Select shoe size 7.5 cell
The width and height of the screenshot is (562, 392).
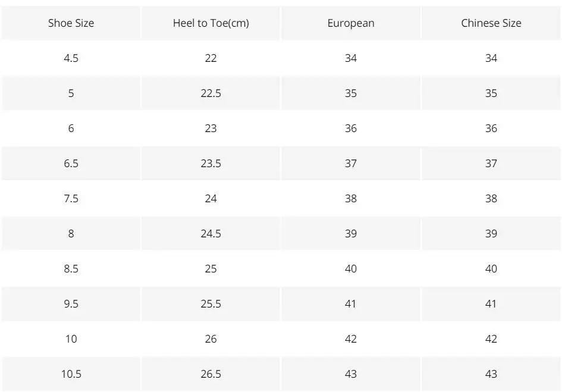point(71,199)
